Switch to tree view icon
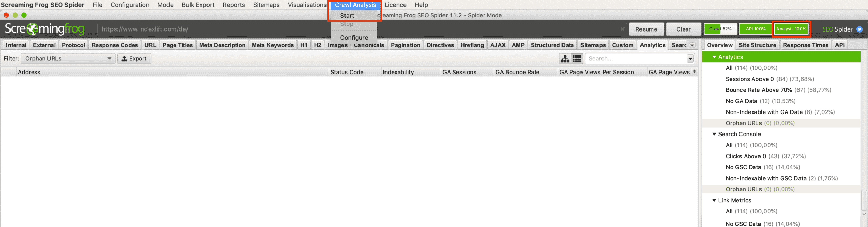The image size is (868, 227). 565,59
